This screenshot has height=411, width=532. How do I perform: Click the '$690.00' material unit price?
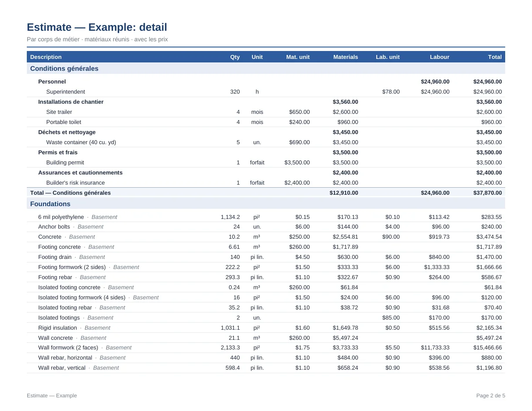(x=299, y=142)
